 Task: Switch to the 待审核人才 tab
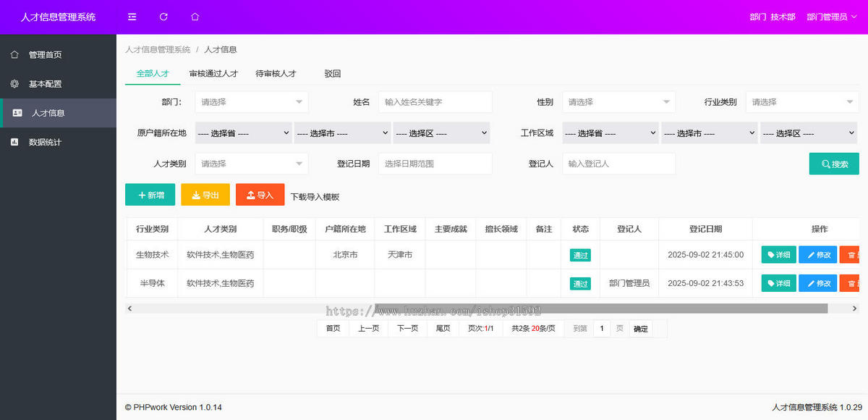click(276, 73)
